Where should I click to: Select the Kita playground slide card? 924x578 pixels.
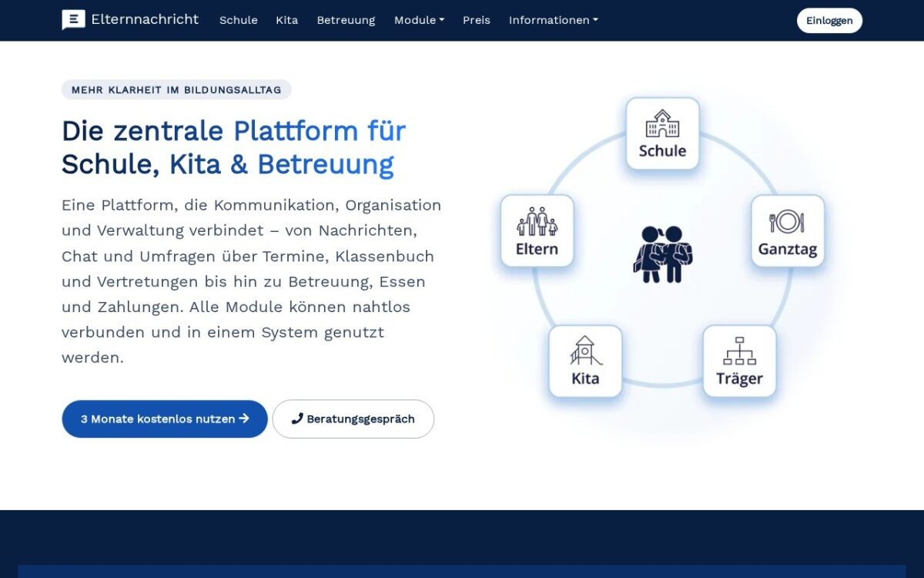tap(585, 361)
